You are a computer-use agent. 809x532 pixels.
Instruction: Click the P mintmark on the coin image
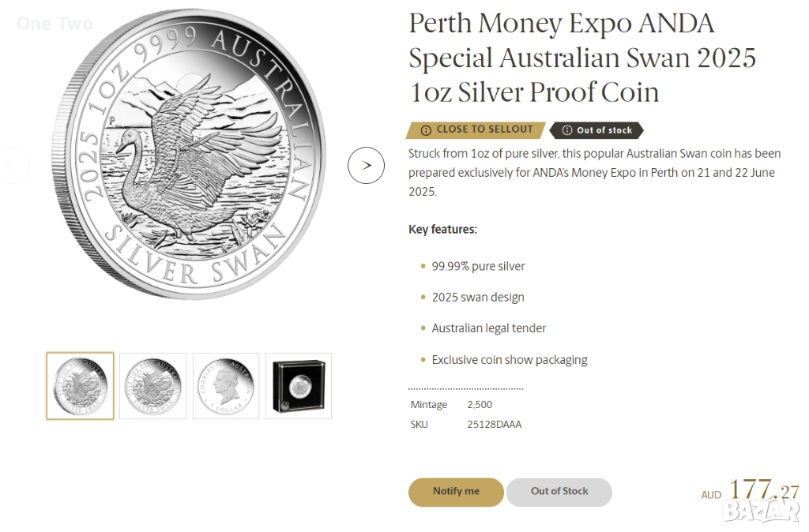click(x=114, y=119)
